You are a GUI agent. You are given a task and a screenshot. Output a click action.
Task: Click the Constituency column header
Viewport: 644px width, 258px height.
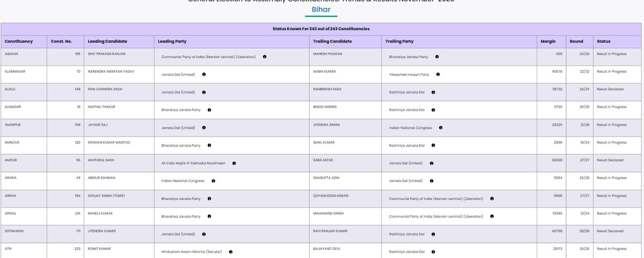[19, 41]
